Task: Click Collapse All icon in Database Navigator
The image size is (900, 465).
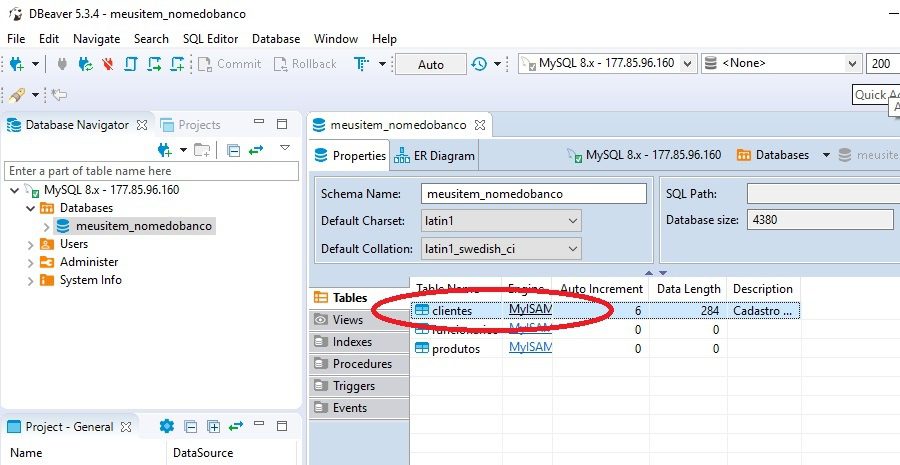Action: click(x=233, y=150)
